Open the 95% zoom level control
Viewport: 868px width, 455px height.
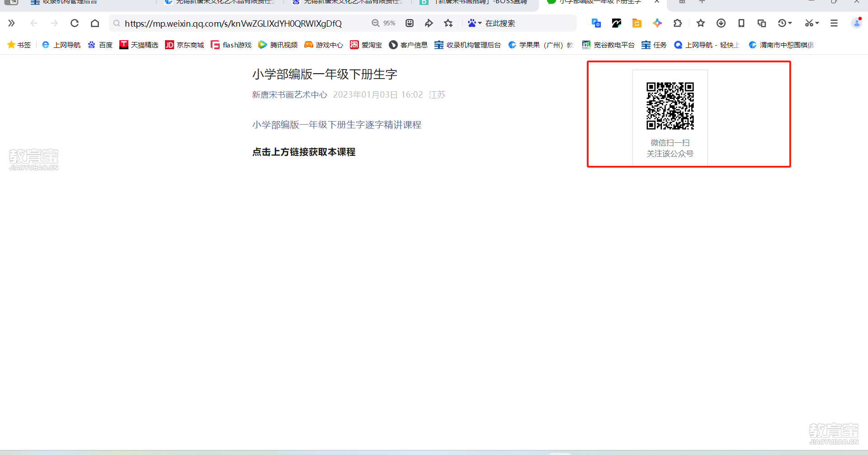pos(384,23)
